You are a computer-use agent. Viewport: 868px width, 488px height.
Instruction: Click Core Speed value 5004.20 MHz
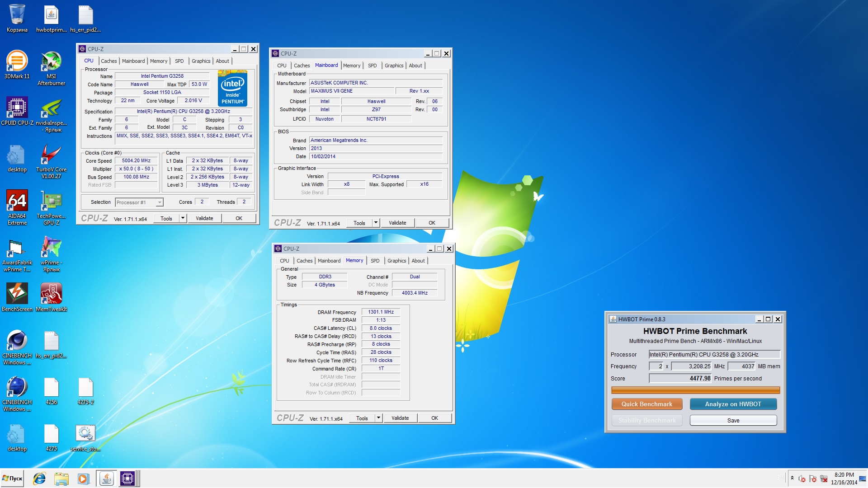pos(136,160)
